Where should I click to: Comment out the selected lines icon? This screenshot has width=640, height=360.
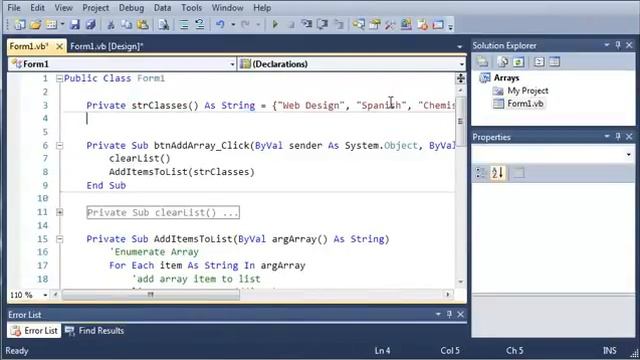coord(184,24)
